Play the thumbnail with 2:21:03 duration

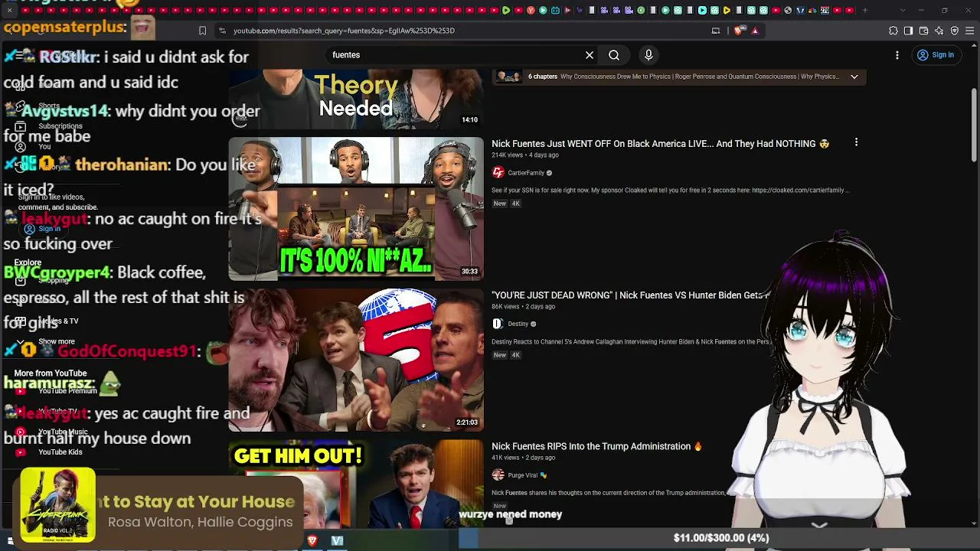356,360
